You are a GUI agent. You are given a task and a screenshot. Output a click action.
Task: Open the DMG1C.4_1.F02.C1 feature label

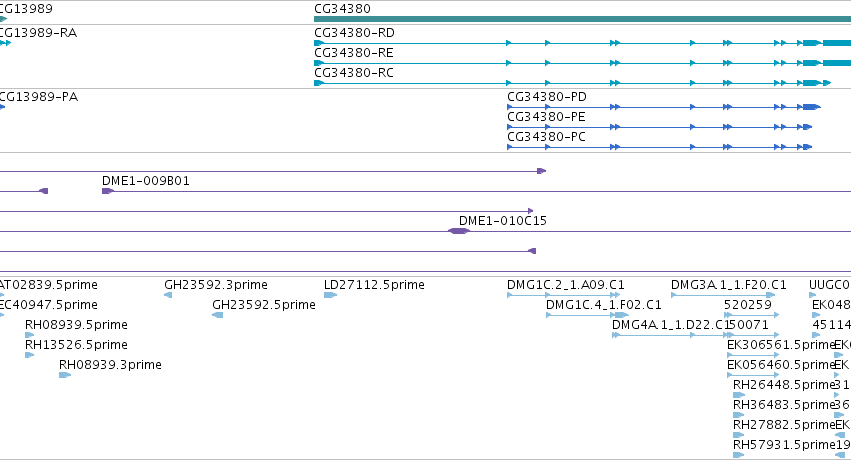604,305
